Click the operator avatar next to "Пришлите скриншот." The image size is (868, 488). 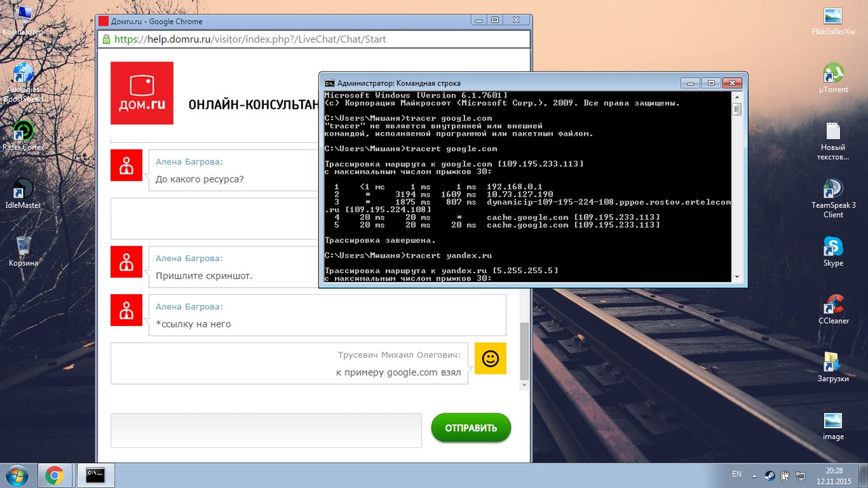(x=126, y=262)
